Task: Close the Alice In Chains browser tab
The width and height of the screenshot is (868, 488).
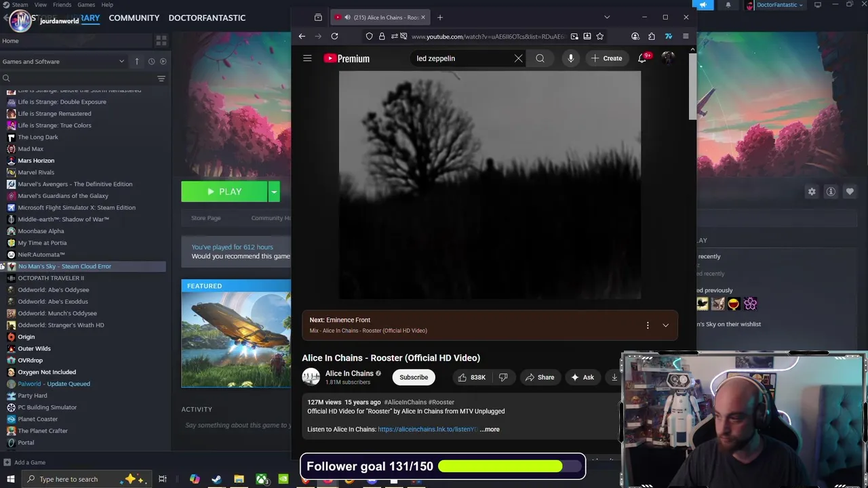Action: click(424, 17)
